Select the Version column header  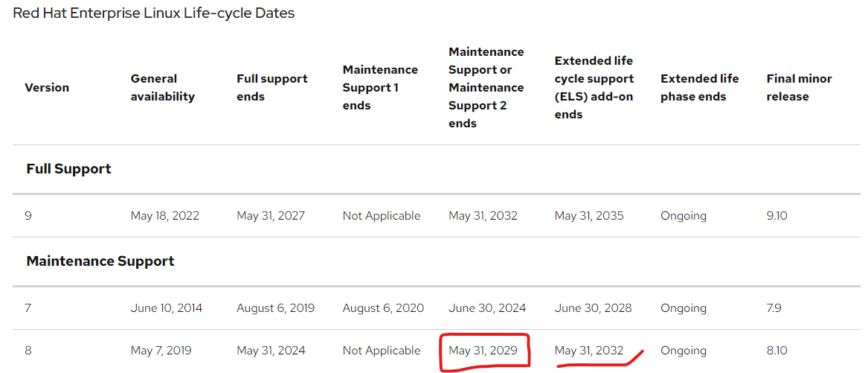tap(47, 88)
